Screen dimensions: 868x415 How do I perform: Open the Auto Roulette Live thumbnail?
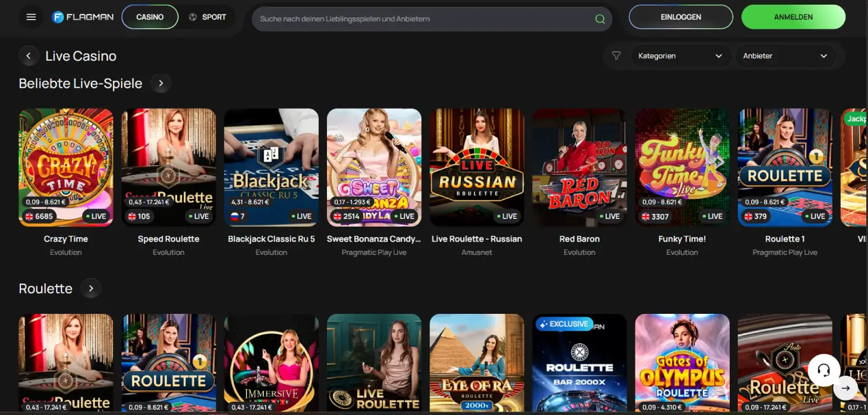[785, 363]
